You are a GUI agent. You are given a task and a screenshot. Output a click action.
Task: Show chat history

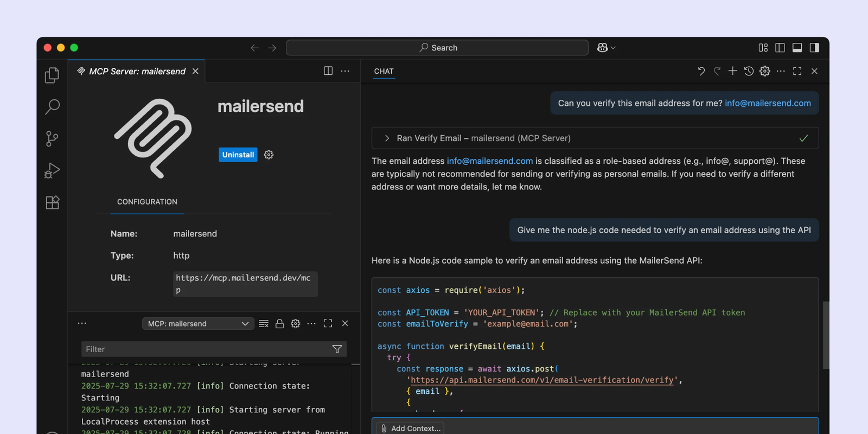(749, 71)
